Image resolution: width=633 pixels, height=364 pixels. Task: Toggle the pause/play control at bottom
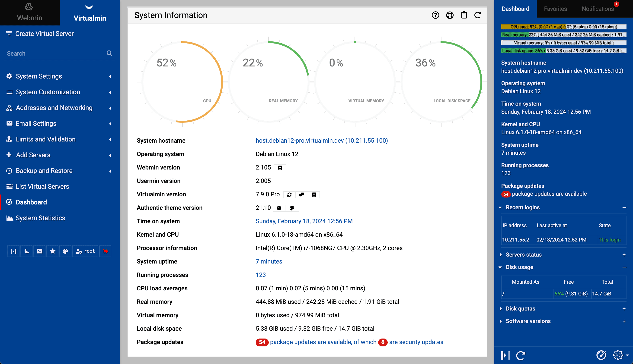tap(506, 354)
